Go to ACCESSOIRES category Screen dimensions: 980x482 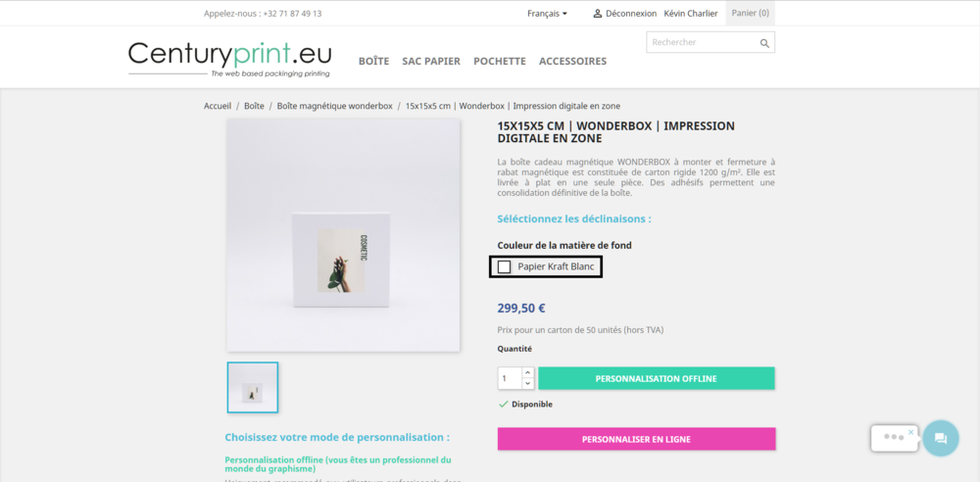coord(572,62)
